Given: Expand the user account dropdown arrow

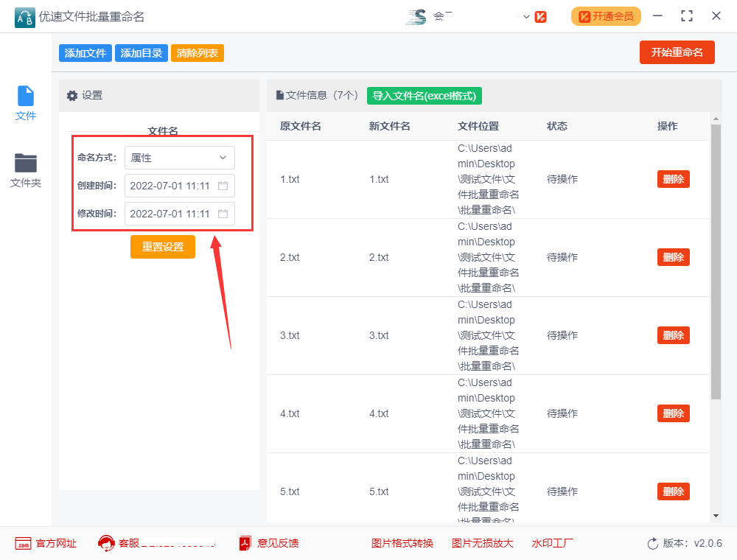Looking at the screenshot, I should [526, 16].
